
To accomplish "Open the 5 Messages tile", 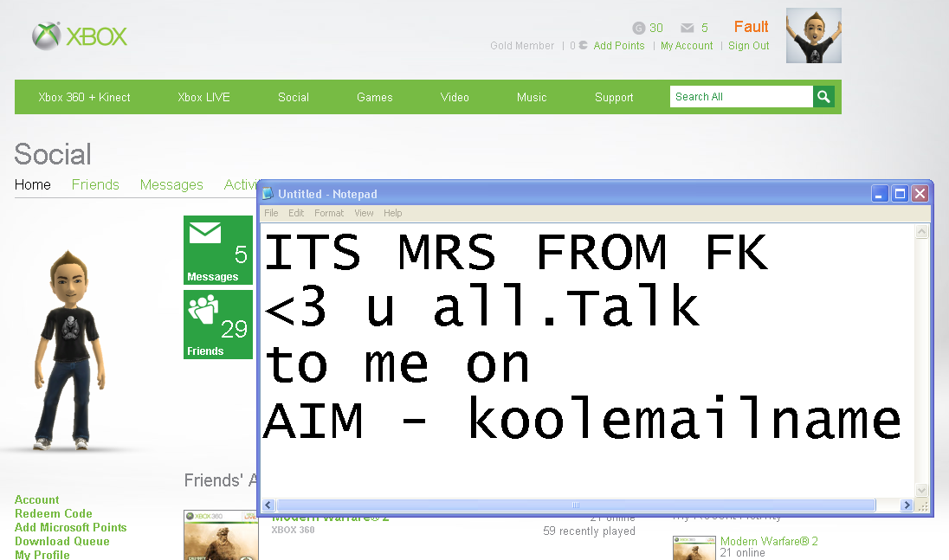I will (x=218, y=250).
